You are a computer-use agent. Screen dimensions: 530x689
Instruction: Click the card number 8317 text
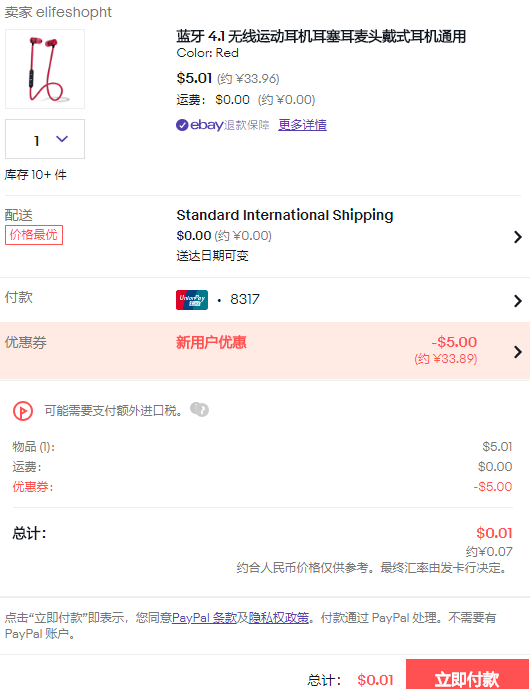tap(245, 300)
